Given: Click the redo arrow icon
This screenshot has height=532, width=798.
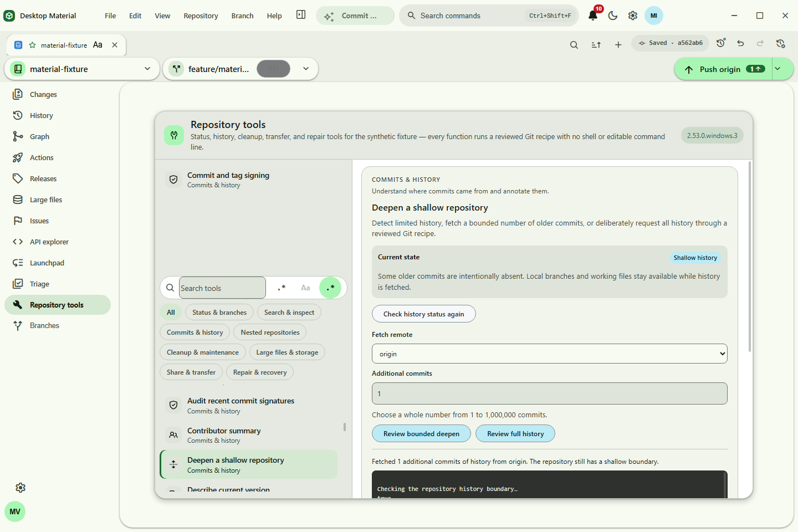Looking at the screenshot, I should [x=760, y=43].
